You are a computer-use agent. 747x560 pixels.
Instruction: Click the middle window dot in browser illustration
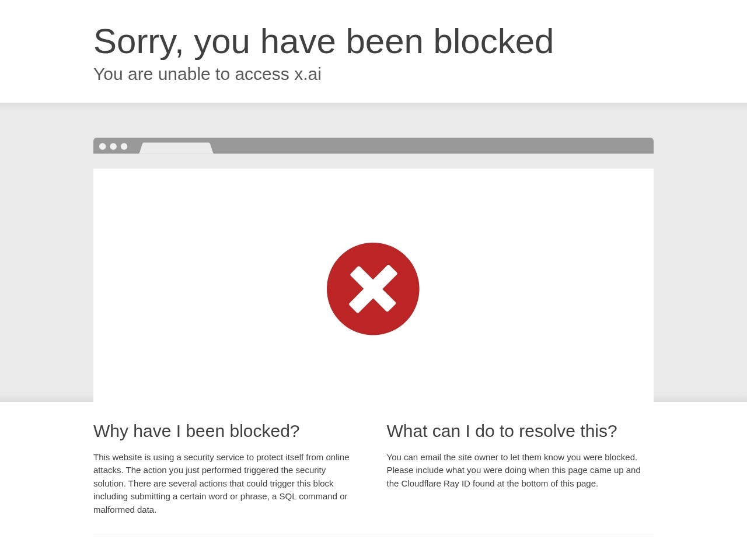[x=113, y=146]
